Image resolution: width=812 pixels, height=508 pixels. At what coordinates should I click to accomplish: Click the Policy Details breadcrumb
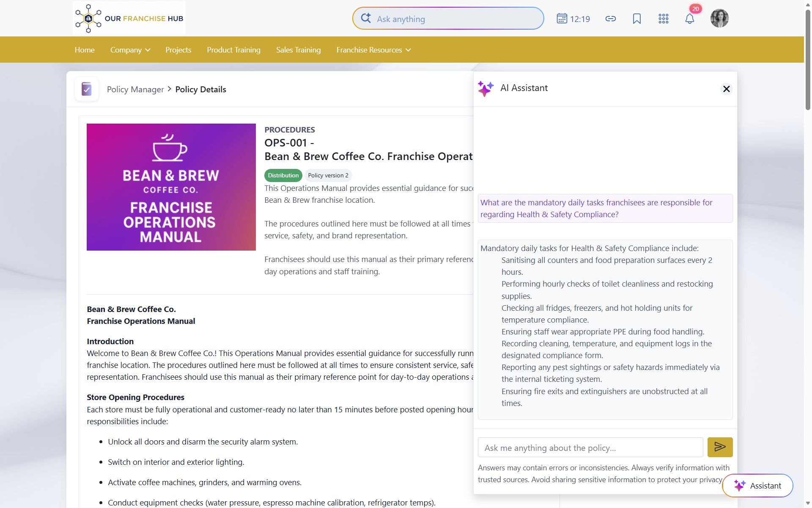tap(200, 89)
